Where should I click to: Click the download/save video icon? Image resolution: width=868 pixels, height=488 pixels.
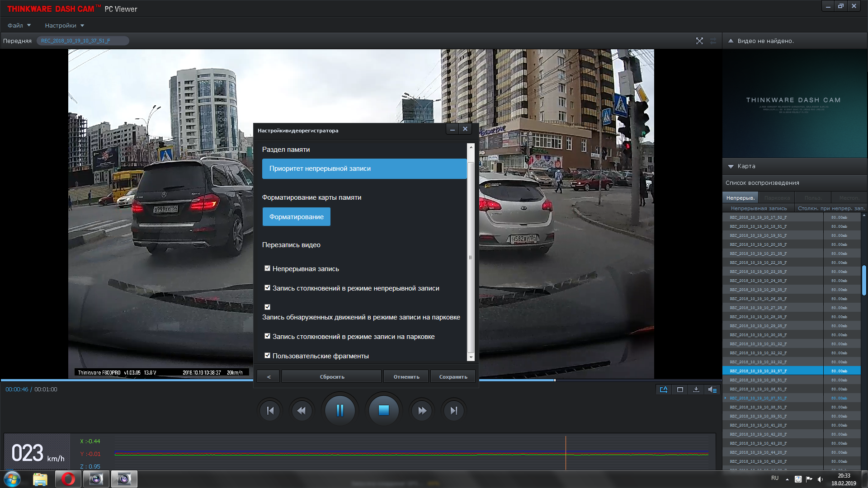click(696, 389)
